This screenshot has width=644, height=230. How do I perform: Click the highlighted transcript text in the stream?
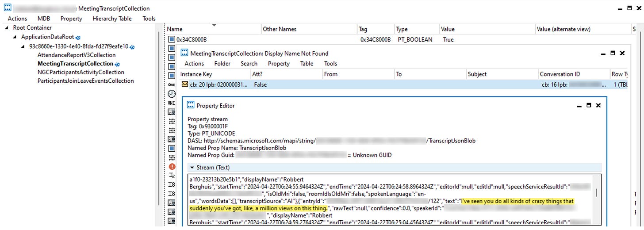point(382,204)
